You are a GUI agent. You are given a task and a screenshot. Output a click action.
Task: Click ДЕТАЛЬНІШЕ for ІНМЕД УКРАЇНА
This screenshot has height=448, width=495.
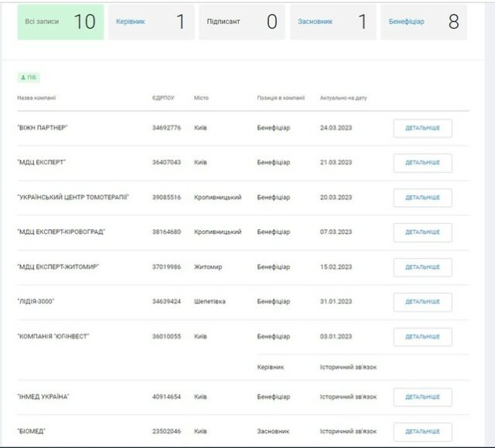pos(422,397)
